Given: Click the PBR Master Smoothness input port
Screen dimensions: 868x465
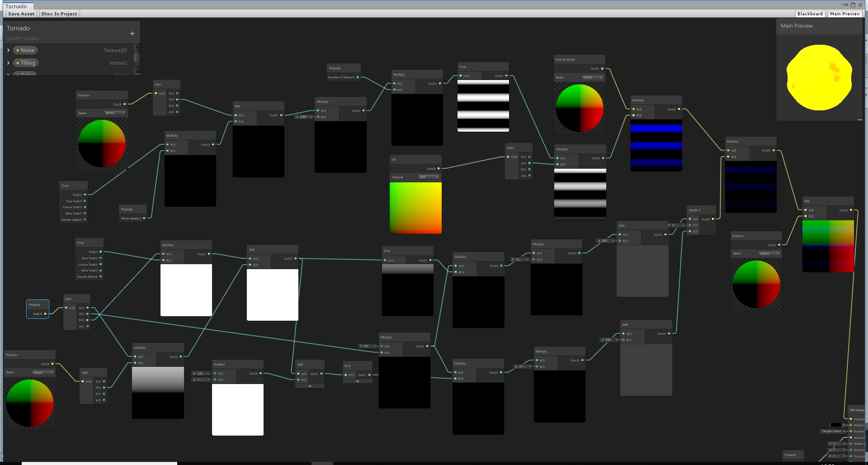Looking at the screenshot, I should [x=851, y=450].
